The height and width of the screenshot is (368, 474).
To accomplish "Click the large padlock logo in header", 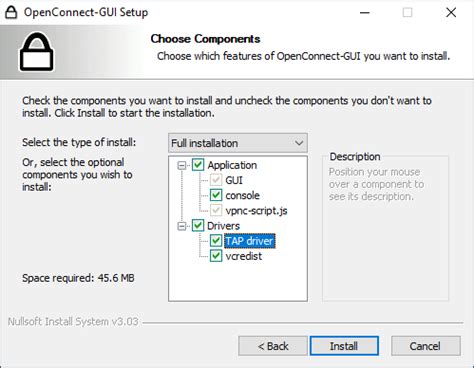I will click(x=36, y=52).
